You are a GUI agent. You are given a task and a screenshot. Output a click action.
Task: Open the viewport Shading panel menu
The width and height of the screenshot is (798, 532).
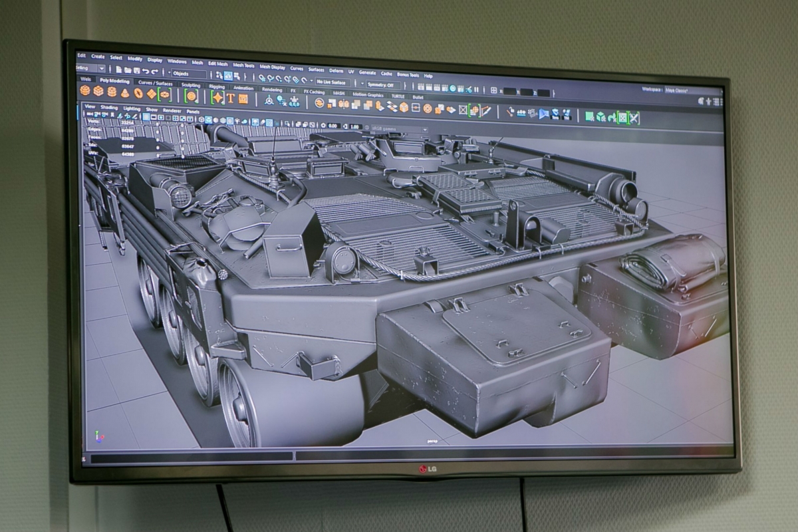click(109, 107)
